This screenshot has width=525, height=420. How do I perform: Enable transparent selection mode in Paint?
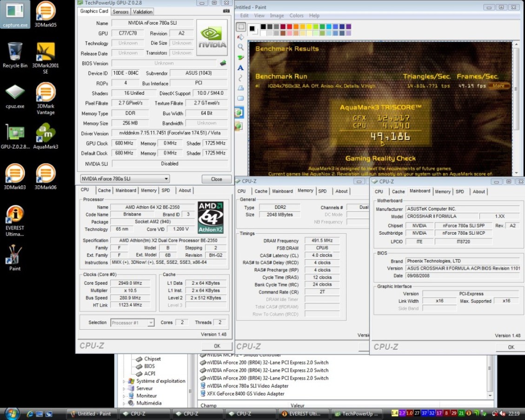[x=239, y=126]
